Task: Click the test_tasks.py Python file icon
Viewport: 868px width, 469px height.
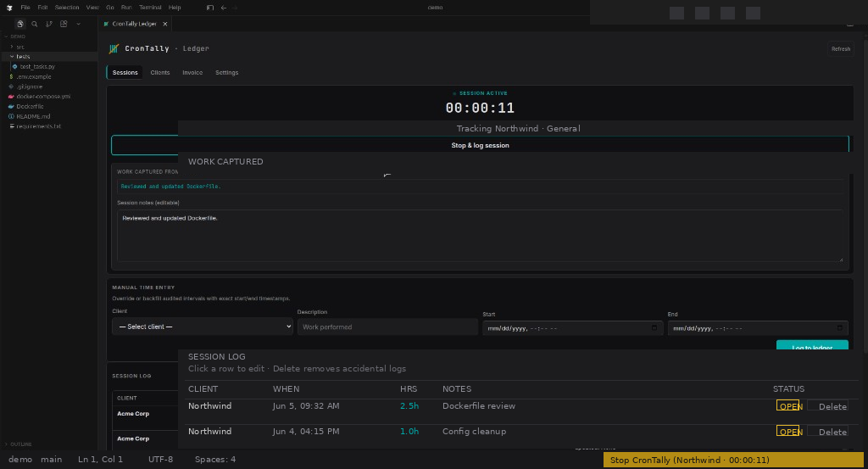Action: pos(15,66)
